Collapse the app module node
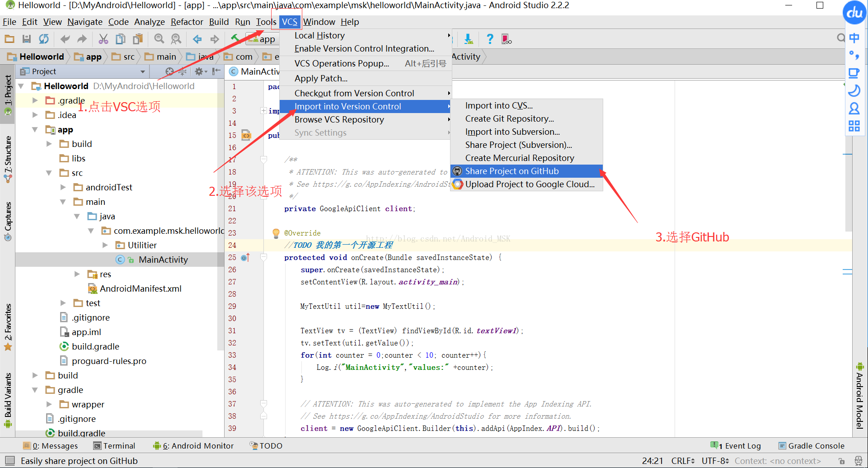This screenshot has width=868, height=468. point(35,129)
